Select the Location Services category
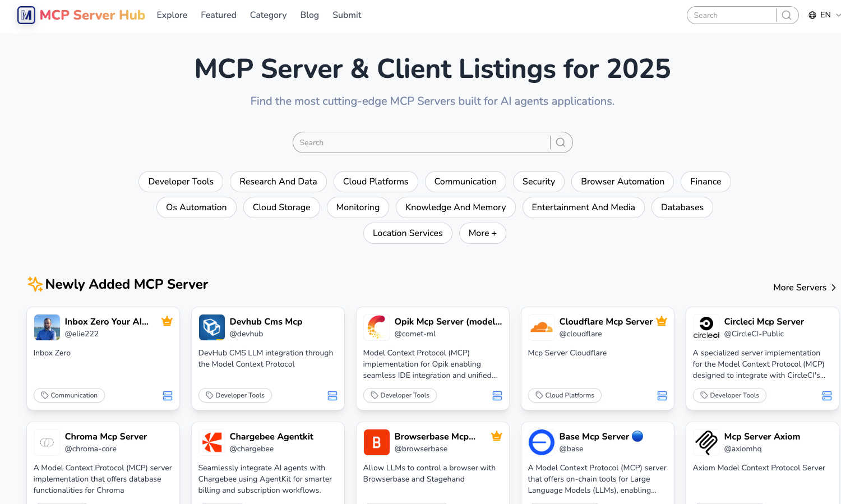Screen dimensions: 841x504 pos(408,233)
